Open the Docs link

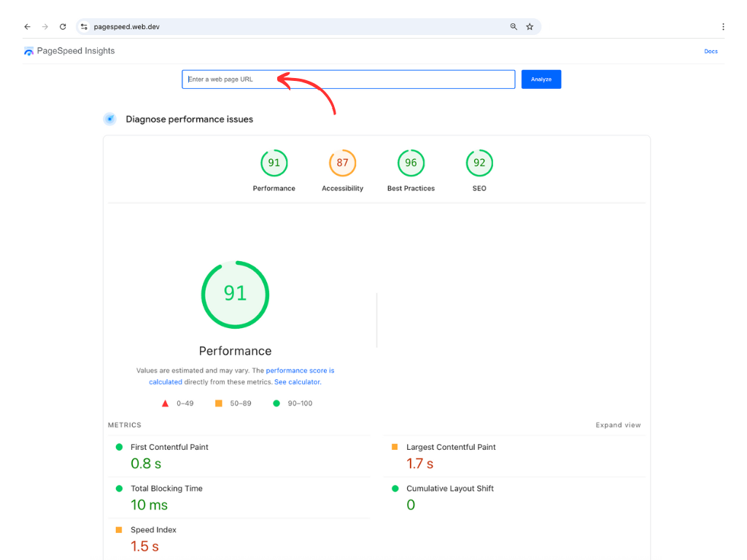[x=711, y=51]
